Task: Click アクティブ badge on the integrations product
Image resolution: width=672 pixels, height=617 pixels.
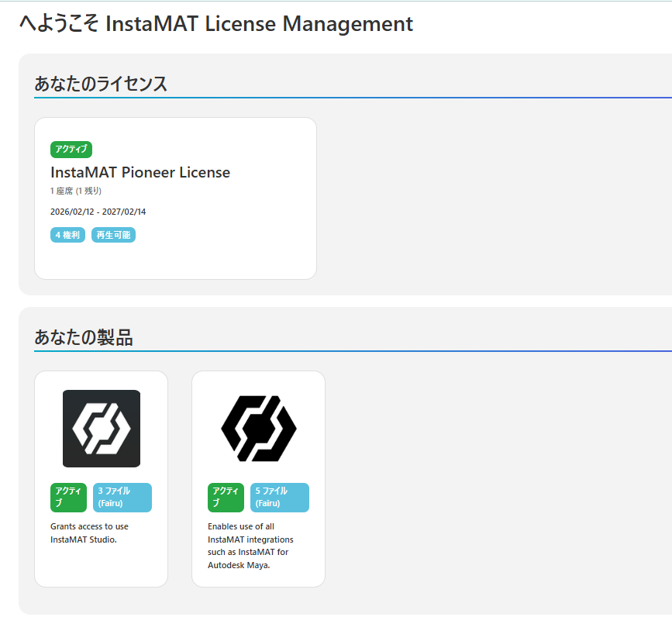Action: click(x=226, y=498)
